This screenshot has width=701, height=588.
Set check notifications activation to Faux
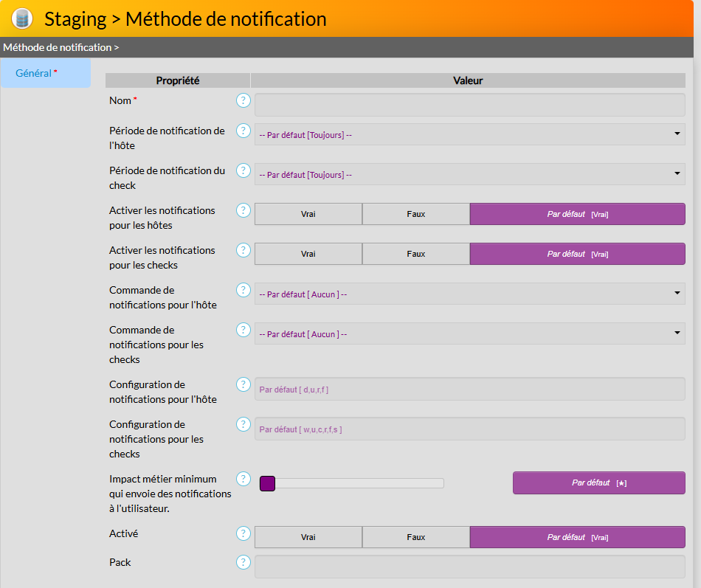pyautogui.click(x=416, y=254)
